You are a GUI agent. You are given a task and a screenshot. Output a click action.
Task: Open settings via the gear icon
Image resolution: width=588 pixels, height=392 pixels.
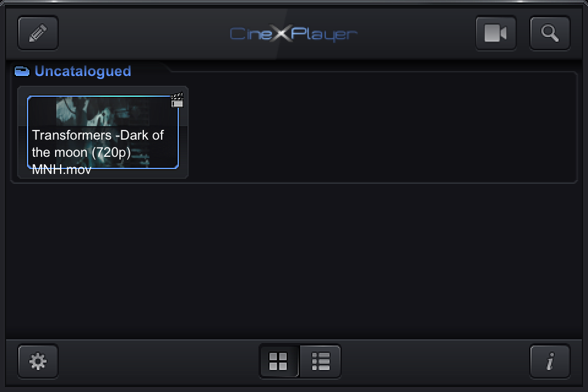[x=38, y=361]
